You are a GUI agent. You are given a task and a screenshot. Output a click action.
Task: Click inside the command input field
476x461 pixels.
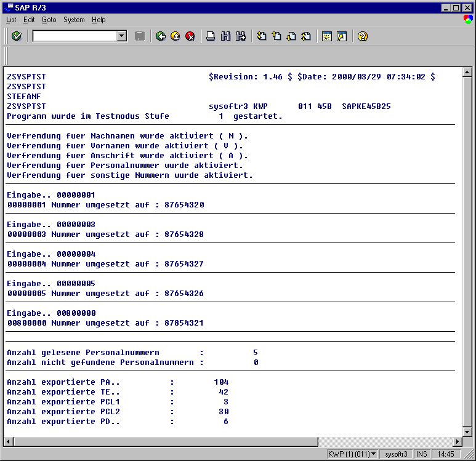pos(74,36)
